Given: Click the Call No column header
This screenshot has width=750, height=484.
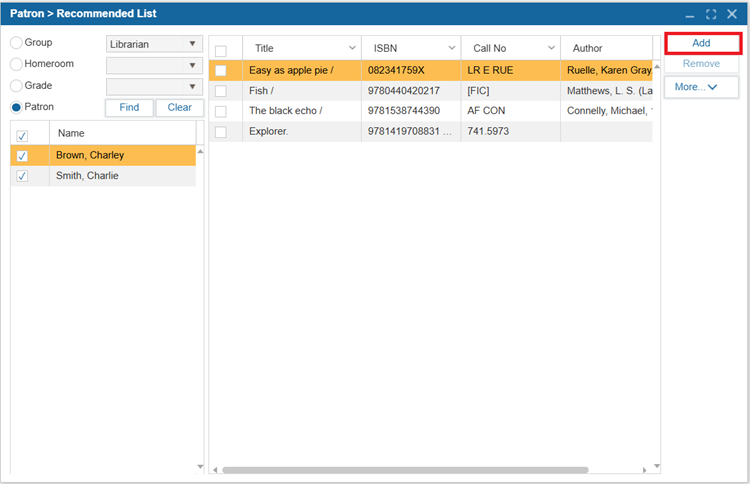Looking at the screenshot, I should [511, 48].
